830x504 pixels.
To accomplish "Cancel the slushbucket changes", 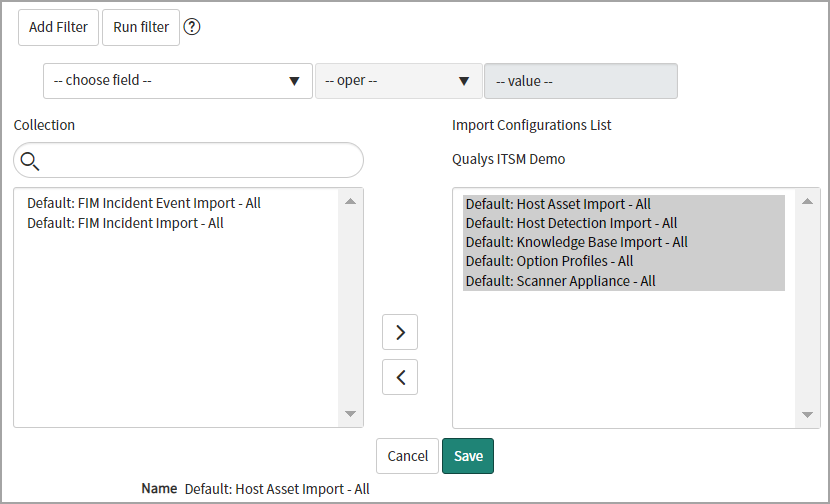I will (408, 456).
